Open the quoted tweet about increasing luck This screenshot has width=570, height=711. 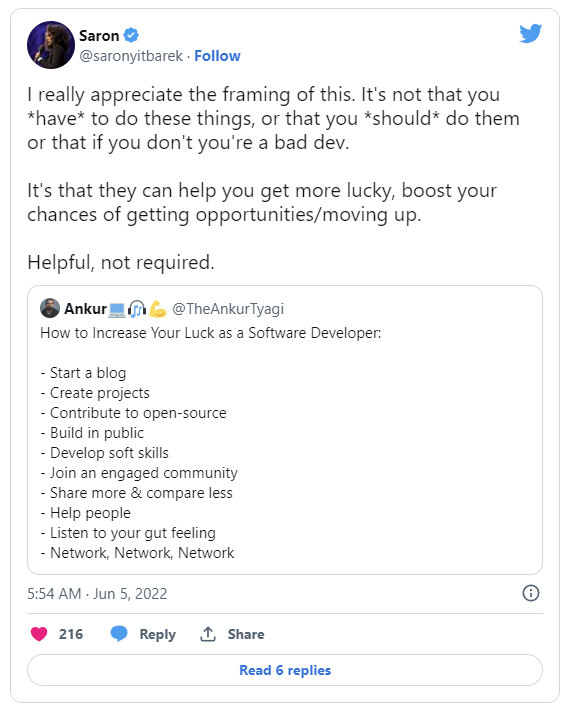(x=285, y=430)
